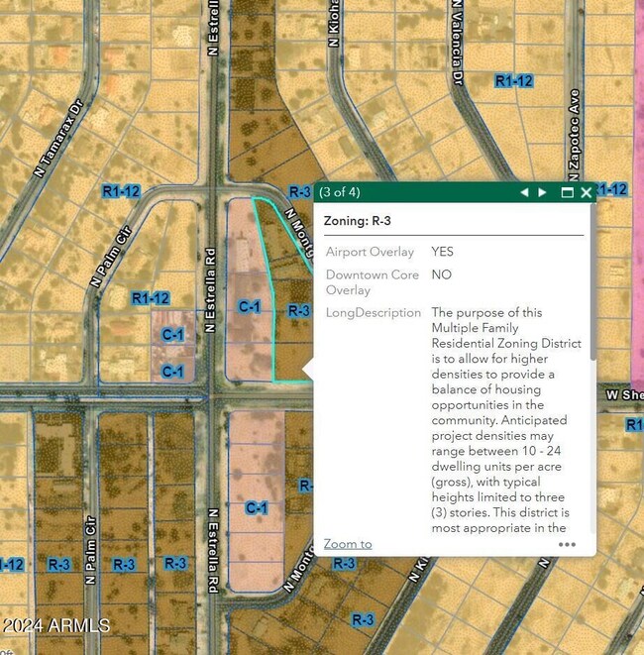Click the R1-12 label near N Valencia Dr

click(514, 80)
